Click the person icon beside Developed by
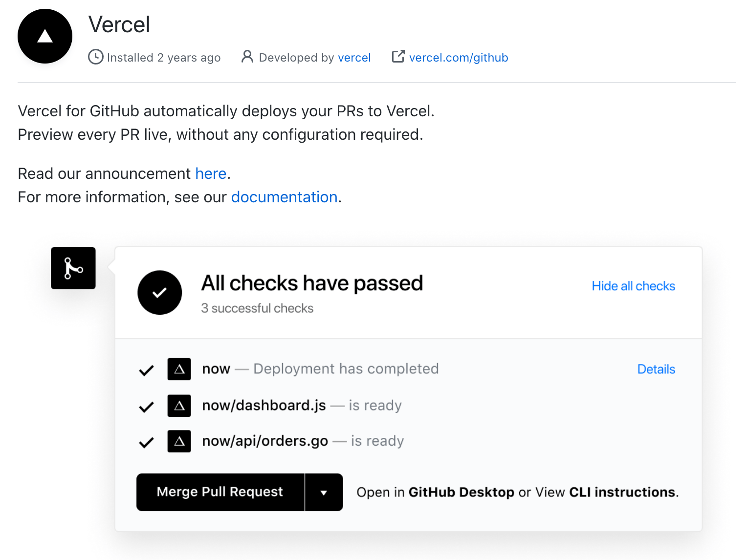This screenshot has width=747, height=560. [x=247, y=57]
